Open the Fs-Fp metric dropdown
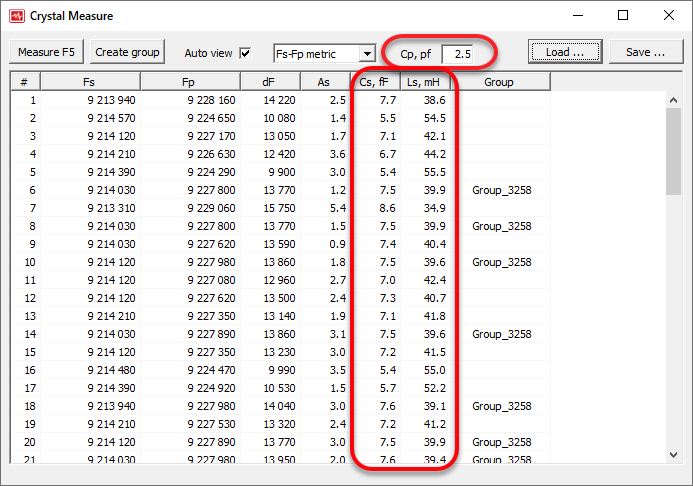Image resolution: width=693 pixels, height=486 pixels. click(x=367, y=54)
